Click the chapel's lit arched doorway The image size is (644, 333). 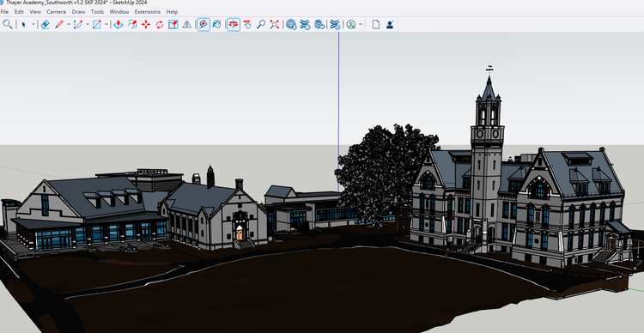(x=239, y=233)
